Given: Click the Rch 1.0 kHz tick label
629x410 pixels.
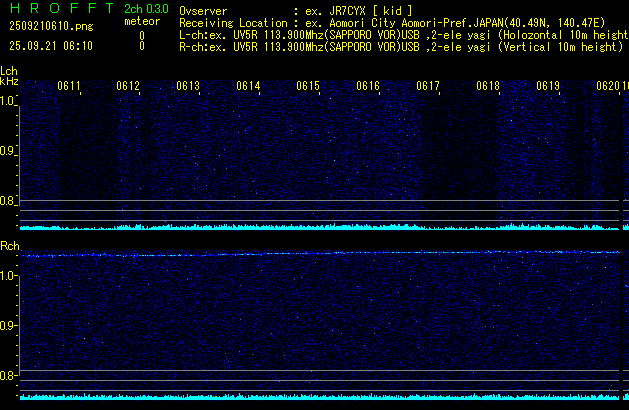Looking at the screenshot, I should pos(9,275).
